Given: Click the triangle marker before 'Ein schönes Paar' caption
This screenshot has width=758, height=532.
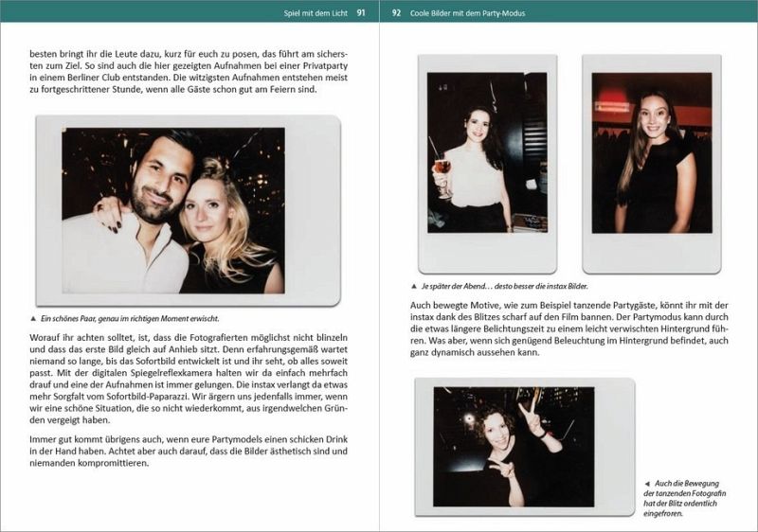Looking at the screenshot, I should (x=33, y=319).
